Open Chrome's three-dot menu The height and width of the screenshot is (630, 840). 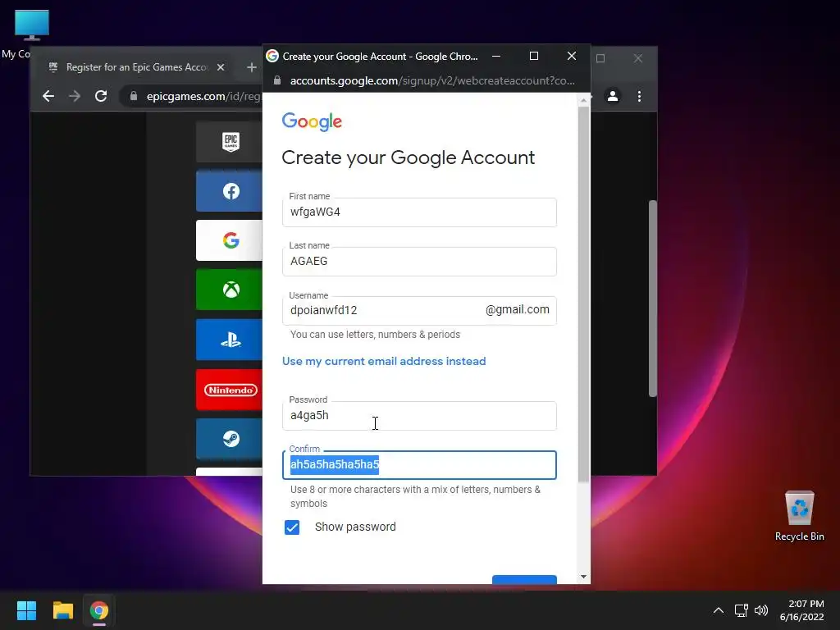639,96
